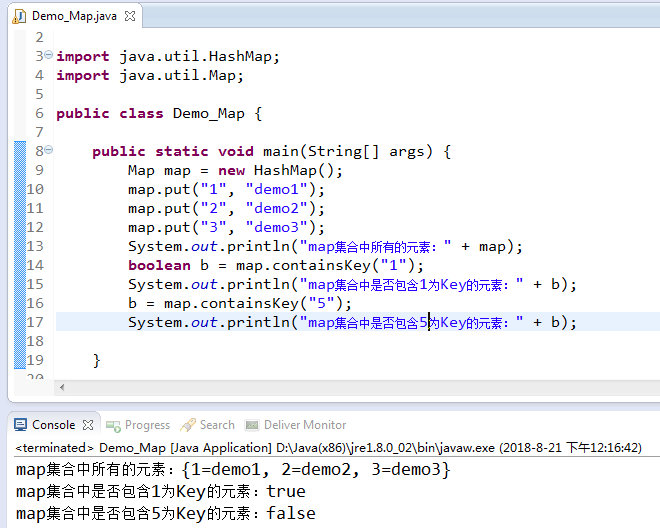This screenshot has width=660, height=528.
Task: Click the println statement on line 13
Action: pos(325,246)
